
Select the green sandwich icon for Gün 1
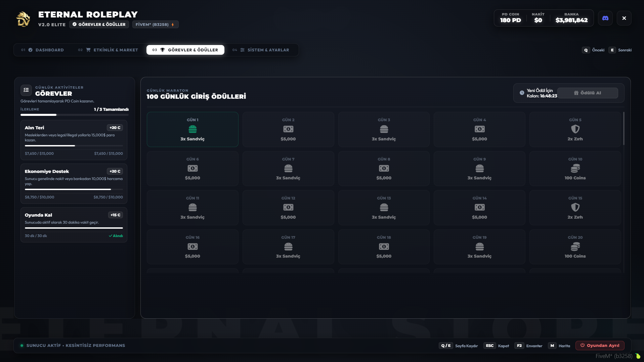192,129
